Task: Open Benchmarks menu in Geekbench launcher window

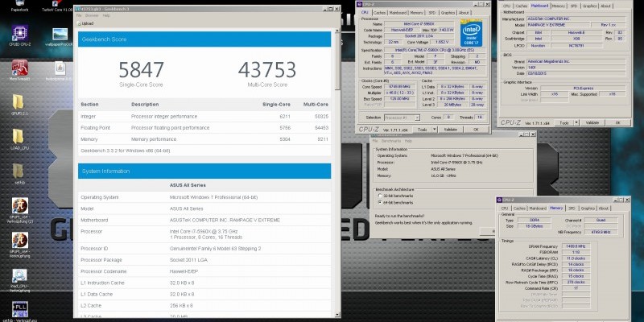Action: 391,141
